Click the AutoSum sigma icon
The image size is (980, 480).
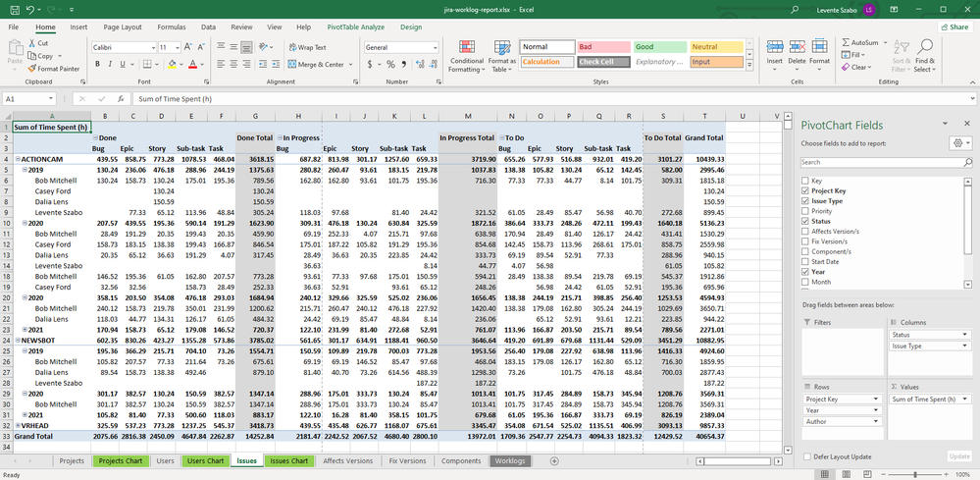click(847, 43)
